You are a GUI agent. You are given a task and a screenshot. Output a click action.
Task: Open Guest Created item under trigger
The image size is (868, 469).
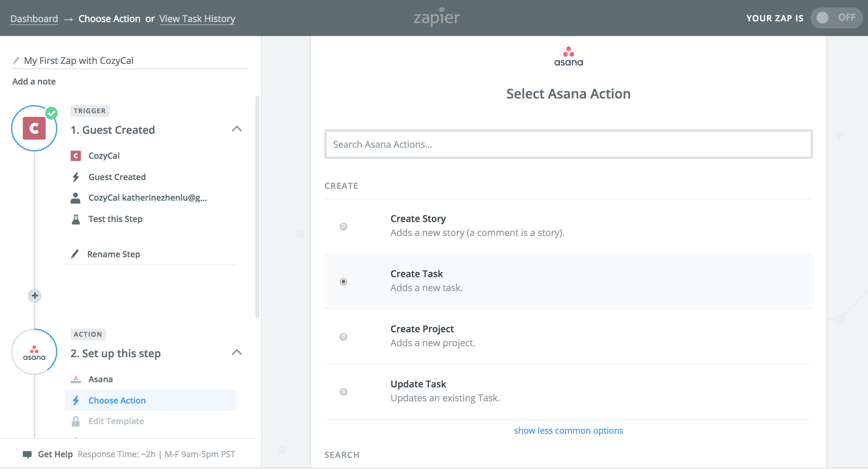[x=117, y=177]
